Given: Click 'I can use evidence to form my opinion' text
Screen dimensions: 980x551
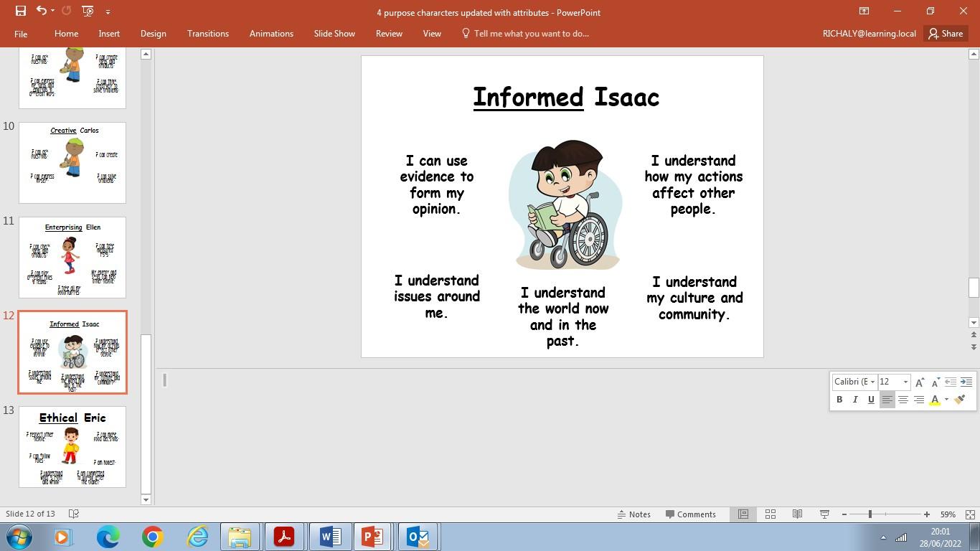Looking at the screenshot, I should pos(436,185).
